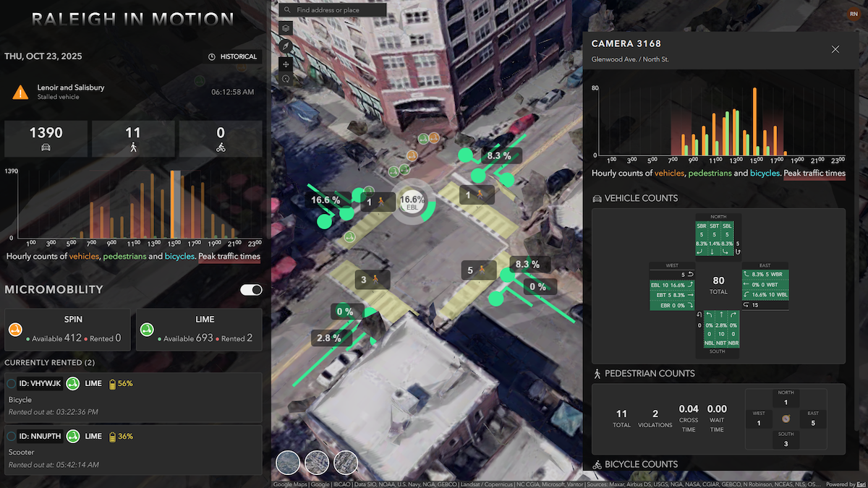Click the 16.6% EBL gauge on map
This screenshot has height=488, width=868.
point(412,202)
